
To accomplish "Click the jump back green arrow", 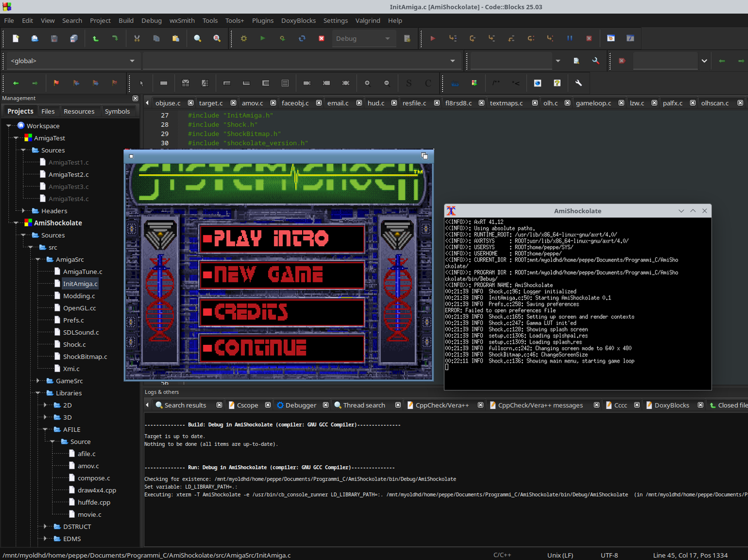I will 16,83.
